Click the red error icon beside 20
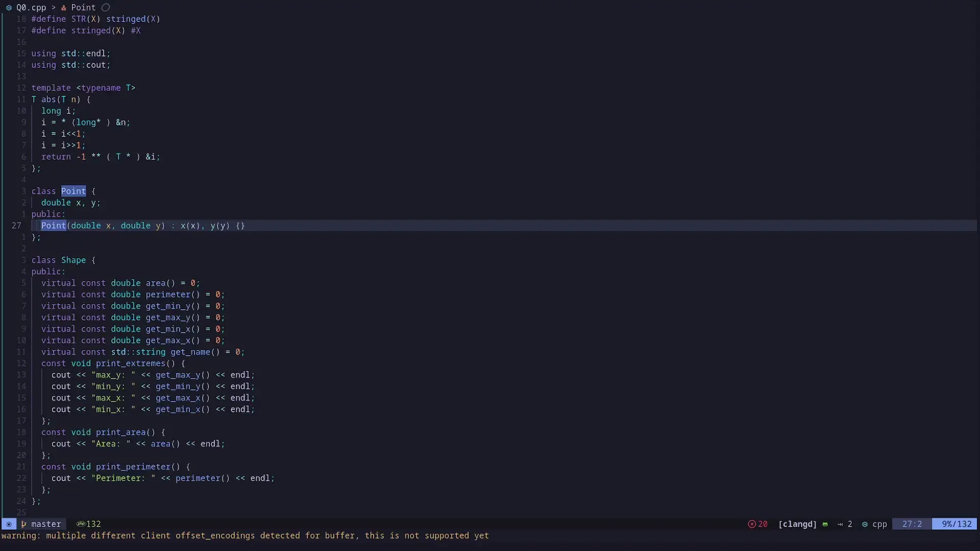The width and height of the screenshot is (980, 551). 752,524
